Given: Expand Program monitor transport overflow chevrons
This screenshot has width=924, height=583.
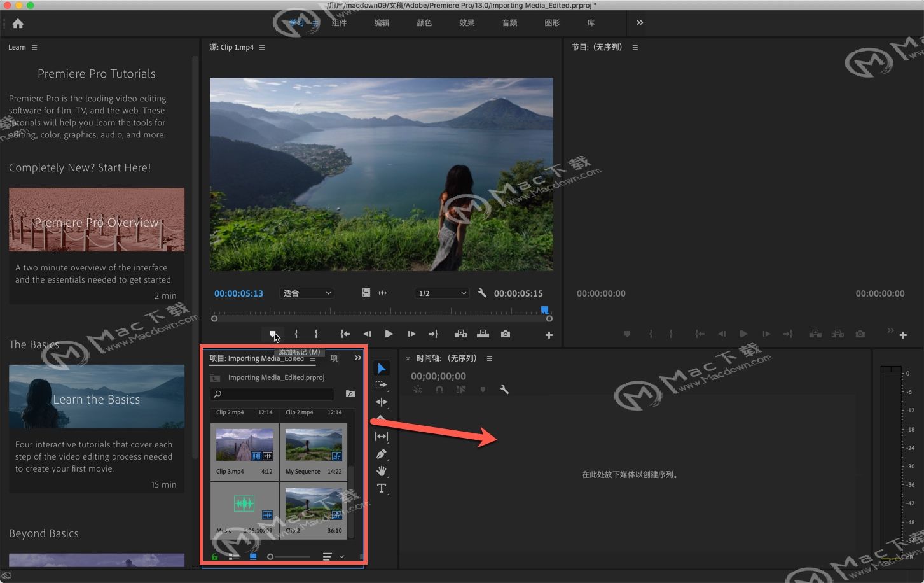Looking at the screenshot, I should tap(890, 330).
